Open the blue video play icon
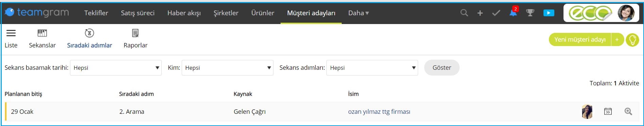Viewport: 644px width, 126px height. 549,13
